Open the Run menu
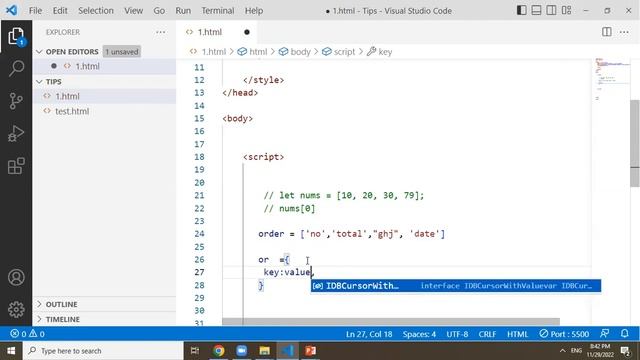 coord(183,11)
